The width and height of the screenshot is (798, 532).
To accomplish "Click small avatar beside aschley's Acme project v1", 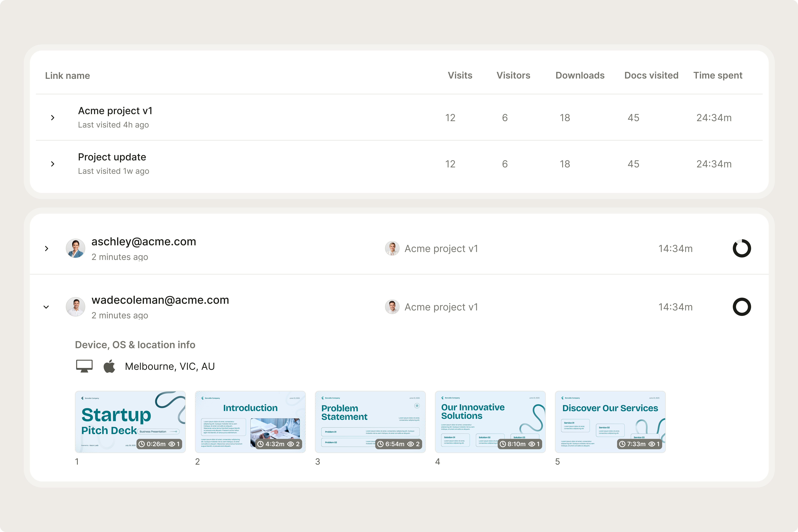I will [392, 248].
